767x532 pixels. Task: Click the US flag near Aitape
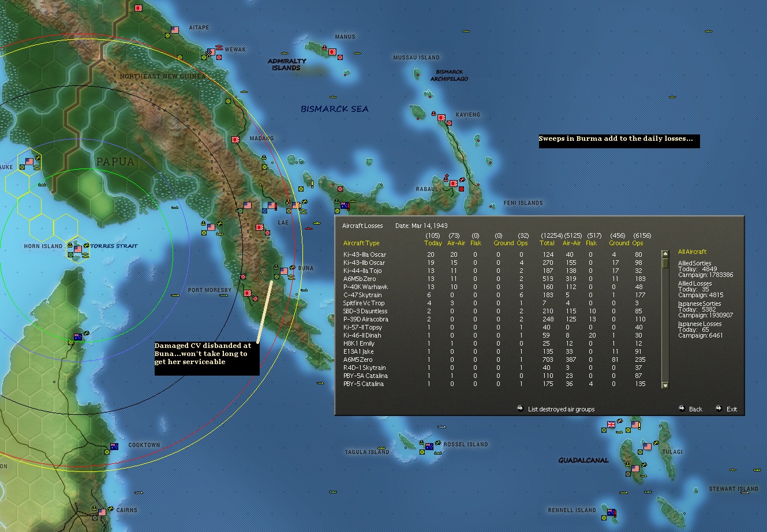(175, 29)
